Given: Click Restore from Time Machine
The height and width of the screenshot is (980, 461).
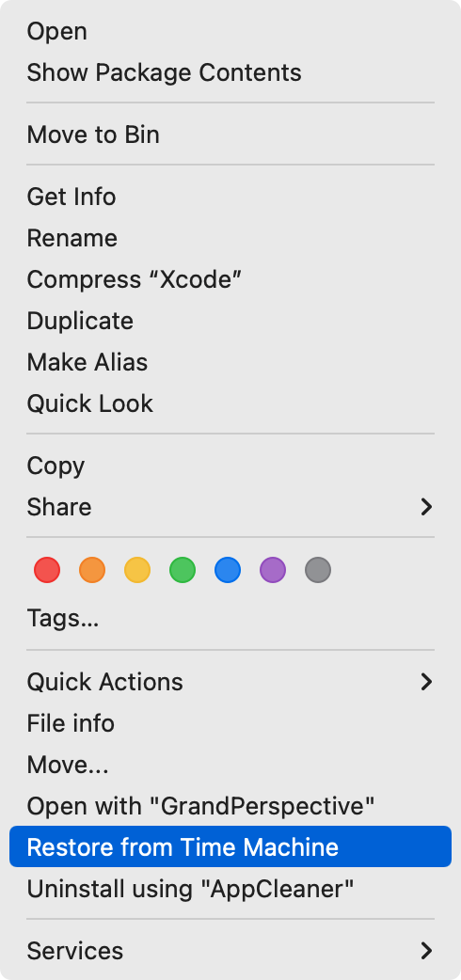Looking at the screenshot, I should (x=230, y=846).
